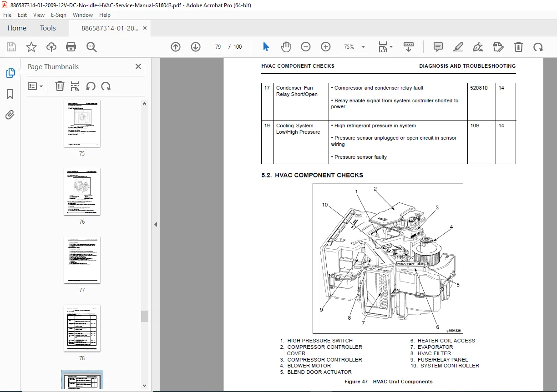
Task: Open the Sign document pen icon
Action: (x=478, y=47)
